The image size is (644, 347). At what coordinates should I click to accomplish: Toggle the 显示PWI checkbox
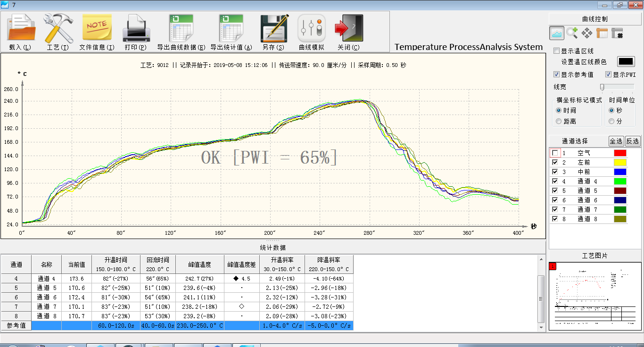click(609, 74)
